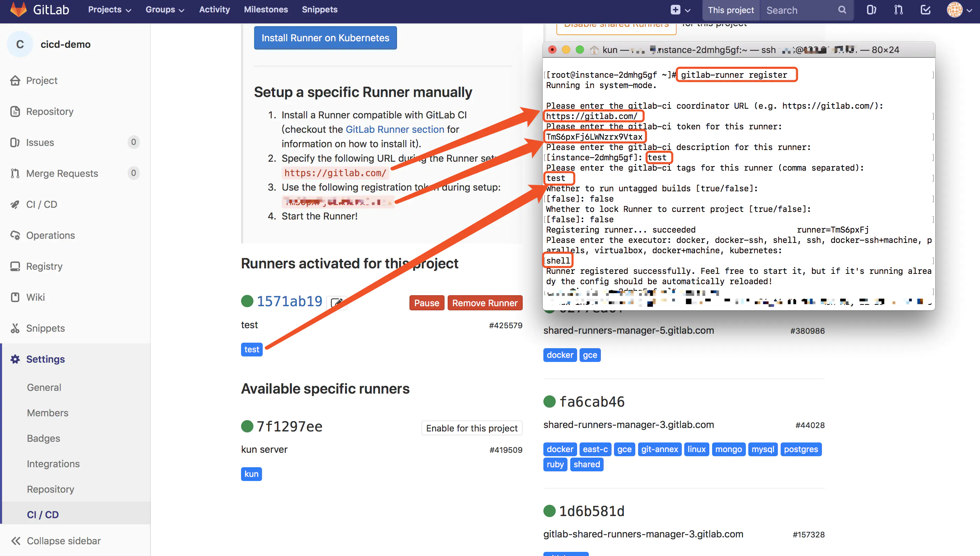
Task: Click the GitLab fox logo
Action: click(x=18, y=10)
